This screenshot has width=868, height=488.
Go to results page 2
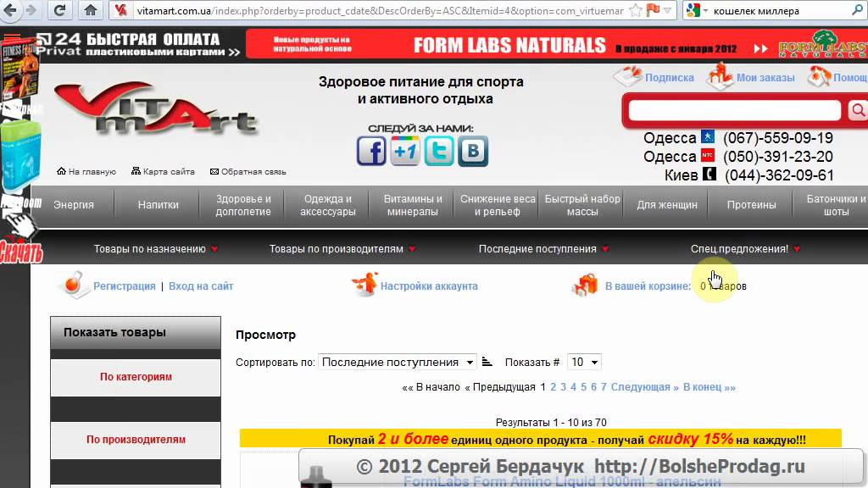553,386
